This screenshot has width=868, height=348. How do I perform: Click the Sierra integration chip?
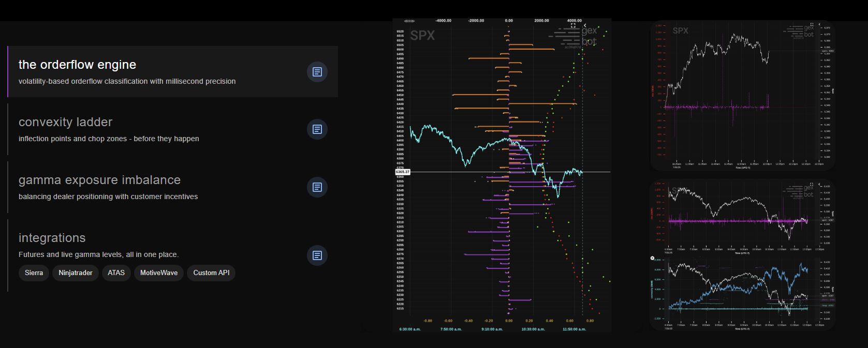[34, 273]
